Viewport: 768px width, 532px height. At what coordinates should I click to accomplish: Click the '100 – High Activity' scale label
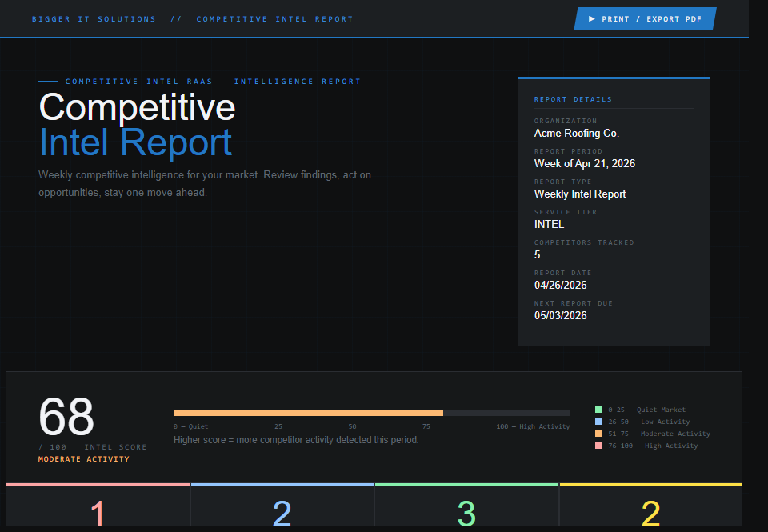[533, 426]
